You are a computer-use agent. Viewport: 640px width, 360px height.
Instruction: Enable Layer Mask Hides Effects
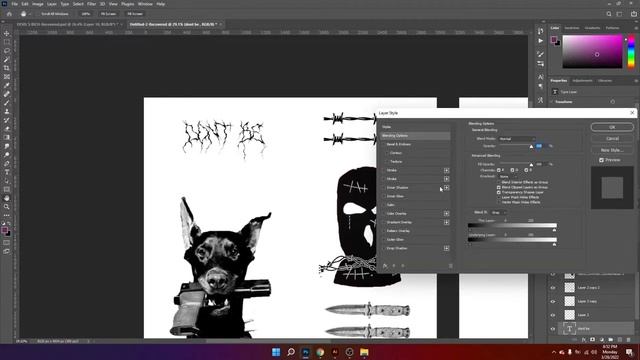tap(498, 197)
